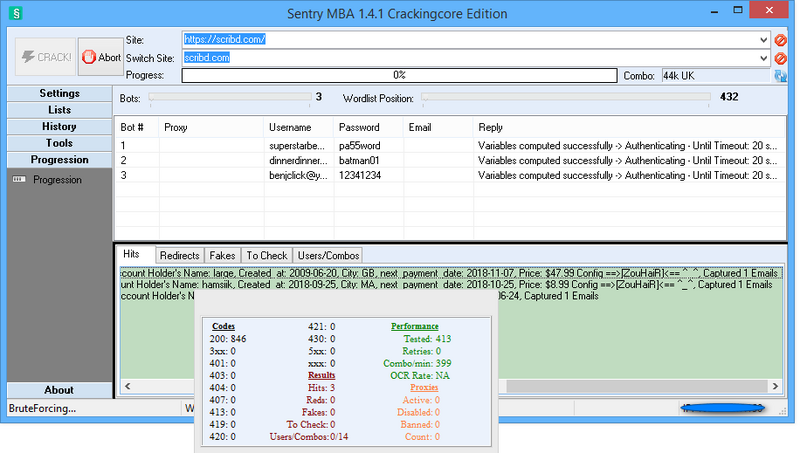Select bot row with username benjclick@y...
The height and width of the screenshot is (453, 800).
tap(450, 175)
